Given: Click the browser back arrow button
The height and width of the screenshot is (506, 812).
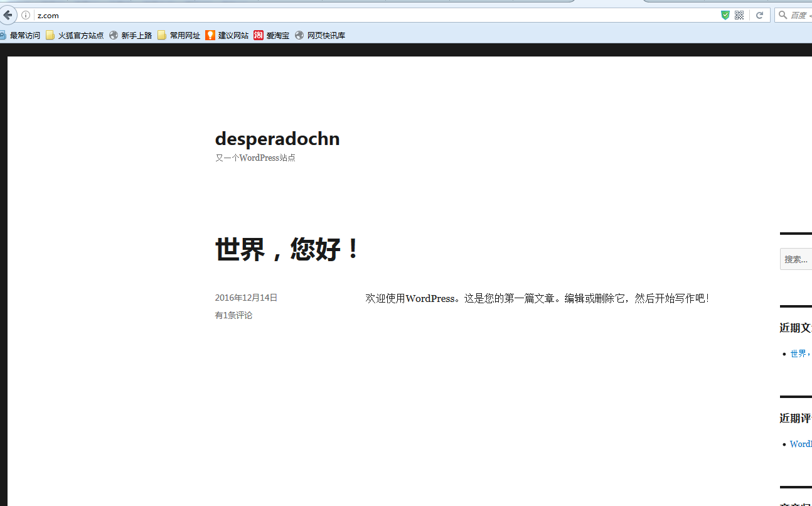Looking at the screenshot, I should pyautogui.click(x=8, y=15).
